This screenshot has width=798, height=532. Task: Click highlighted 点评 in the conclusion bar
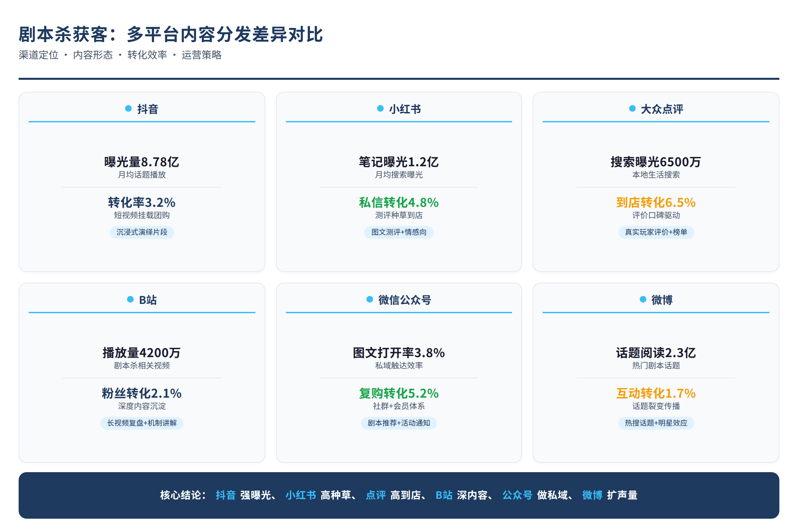[x=376, y=495]
